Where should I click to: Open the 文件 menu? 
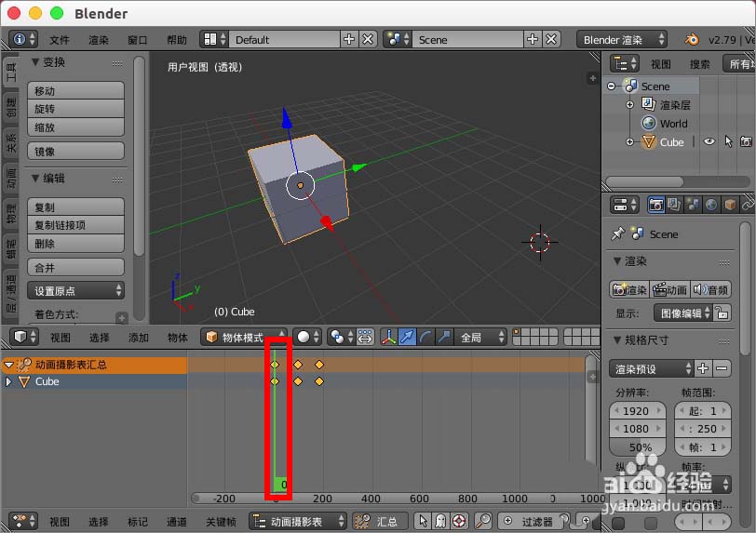pos(60,39)
